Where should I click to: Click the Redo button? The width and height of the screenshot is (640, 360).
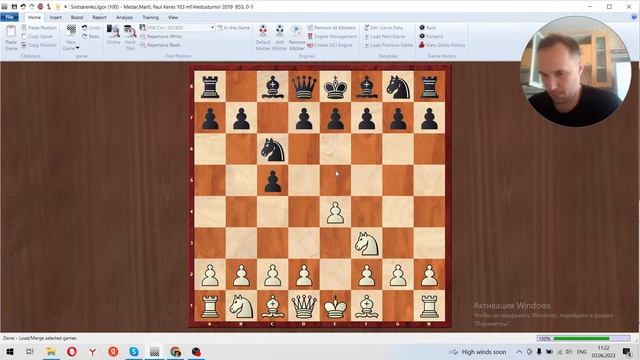(91, 36)
